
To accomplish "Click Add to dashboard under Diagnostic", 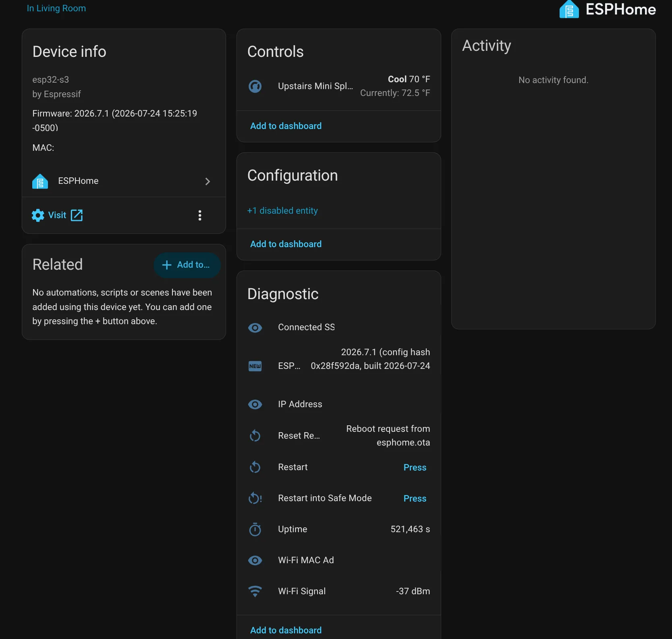I will pyautogui.click(x=286, y=631).
